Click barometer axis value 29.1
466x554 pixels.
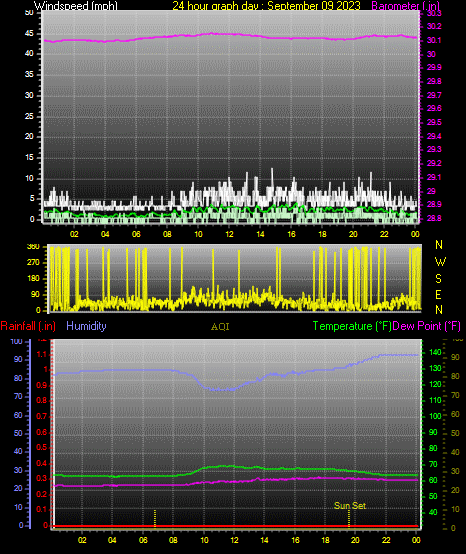point(434,177)
